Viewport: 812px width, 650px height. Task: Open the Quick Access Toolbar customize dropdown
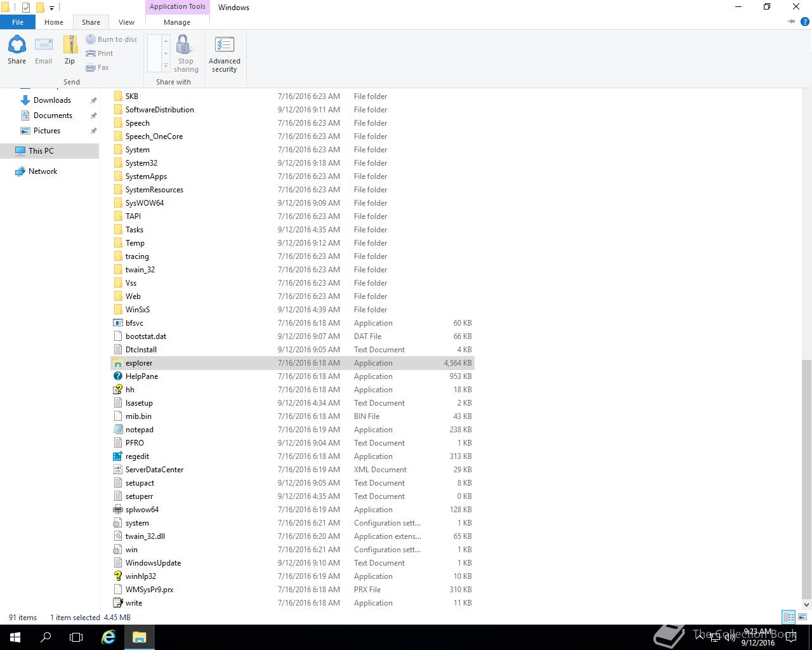tap(52, 8)
